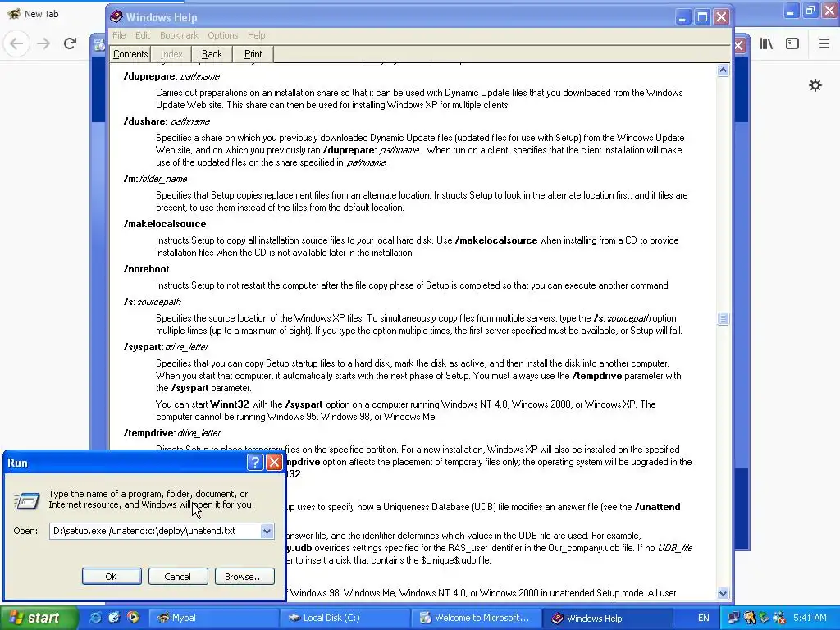Click the /m:folder_name heading
840x630 pixels.
click(x=155, y=179)
